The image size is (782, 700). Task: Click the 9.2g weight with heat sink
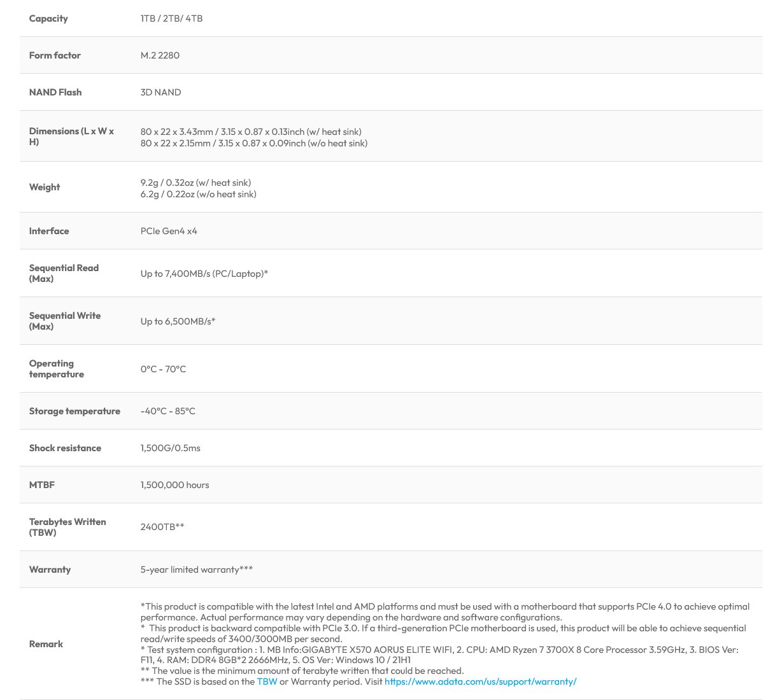click(x=195, y=183)
